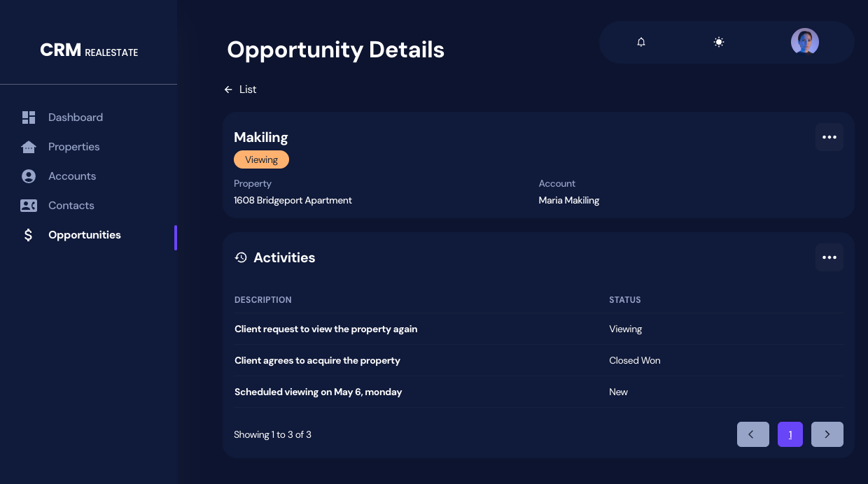Open the Properties menu item
The image size is (868, 484).
(73, 147)
